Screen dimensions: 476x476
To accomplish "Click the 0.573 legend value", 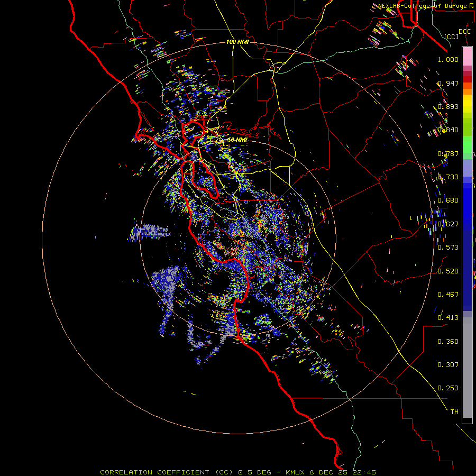I will [448, 248].
